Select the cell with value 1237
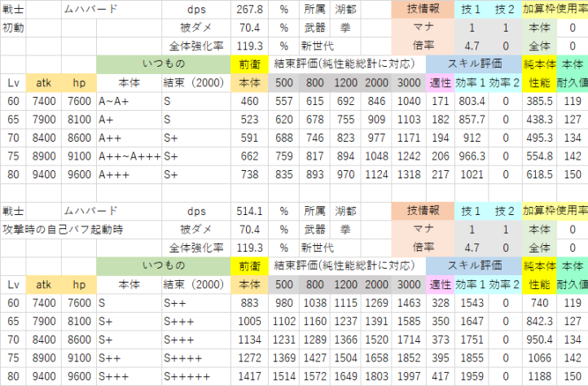The image size is (588, 386). click(345, 322)
